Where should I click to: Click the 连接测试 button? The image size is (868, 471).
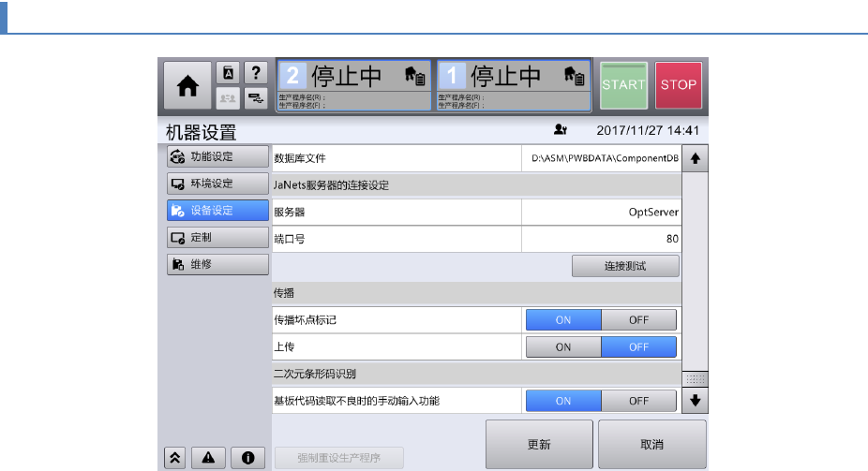[x=625, y=266]
